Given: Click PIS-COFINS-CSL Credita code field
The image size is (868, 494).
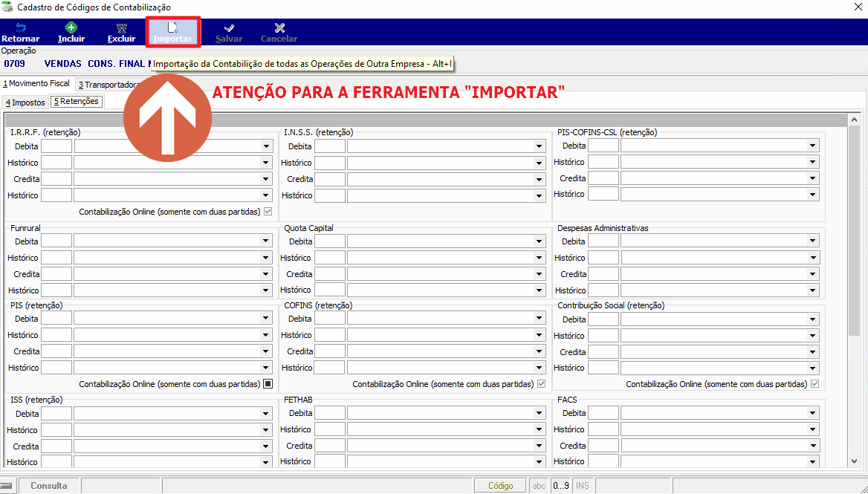Looking at the screenshot, I should coord(603,178).
